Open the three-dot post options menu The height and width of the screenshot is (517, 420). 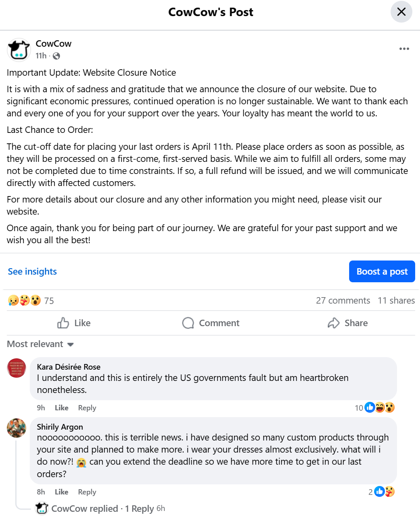(x=404, y=49)
